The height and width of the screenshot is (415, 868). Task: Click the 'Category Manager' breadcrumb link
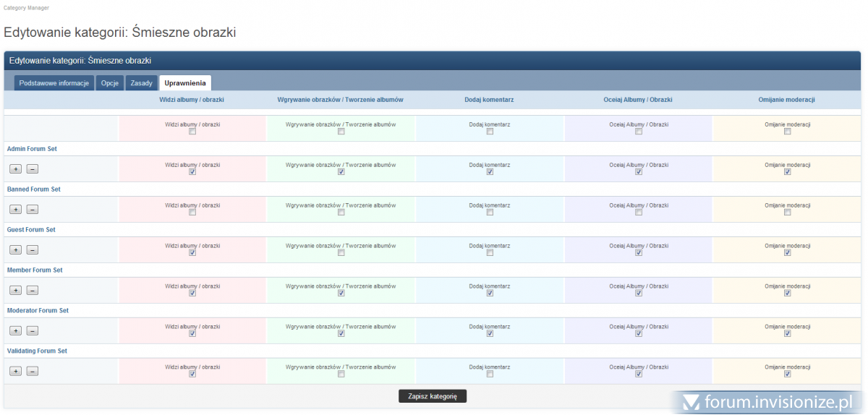[x=26, y=7]
